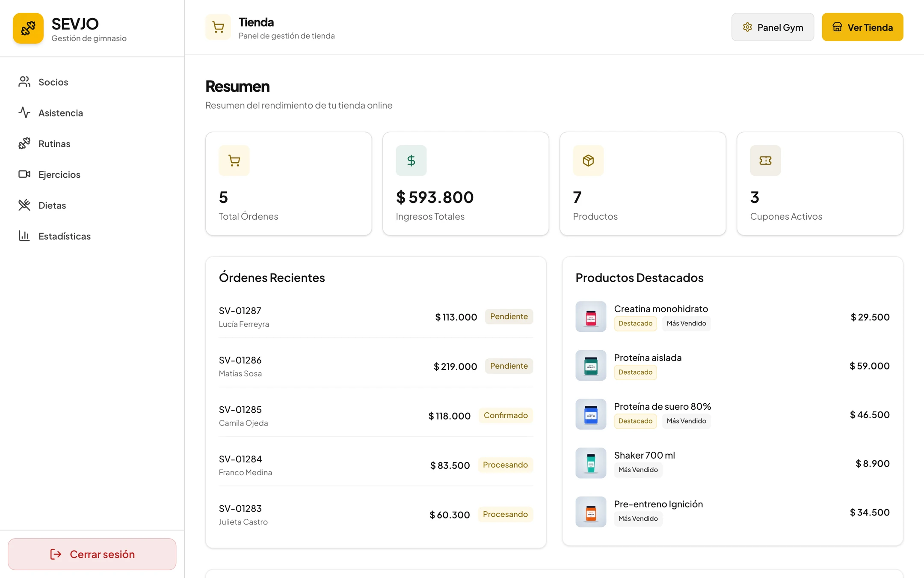This screenshot has height=578, width=924.
Task: Go to Asistencia in the sidebar
Action: coord(92,113)
